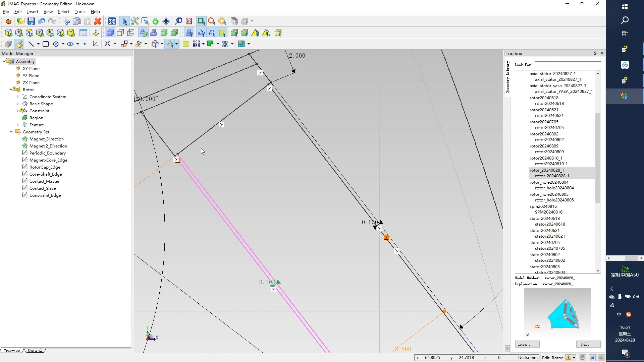Toggle visibility of Periodic_Boundary set
This screenshot has height=362, width=644.
coord(25,153)
